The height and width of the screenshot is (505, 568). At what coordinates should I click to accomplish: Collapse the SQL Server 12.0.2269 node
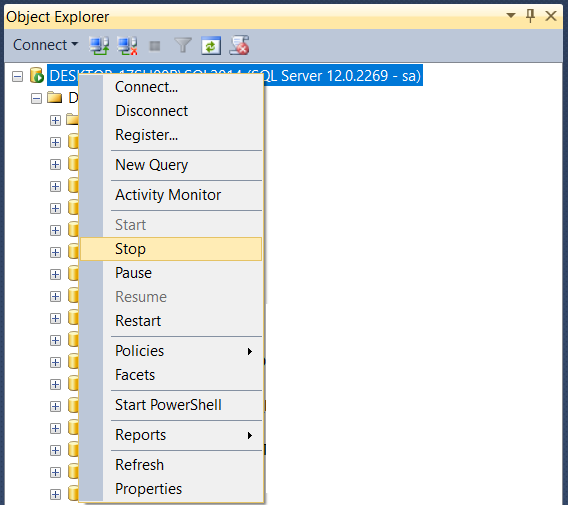pos(17,76)
